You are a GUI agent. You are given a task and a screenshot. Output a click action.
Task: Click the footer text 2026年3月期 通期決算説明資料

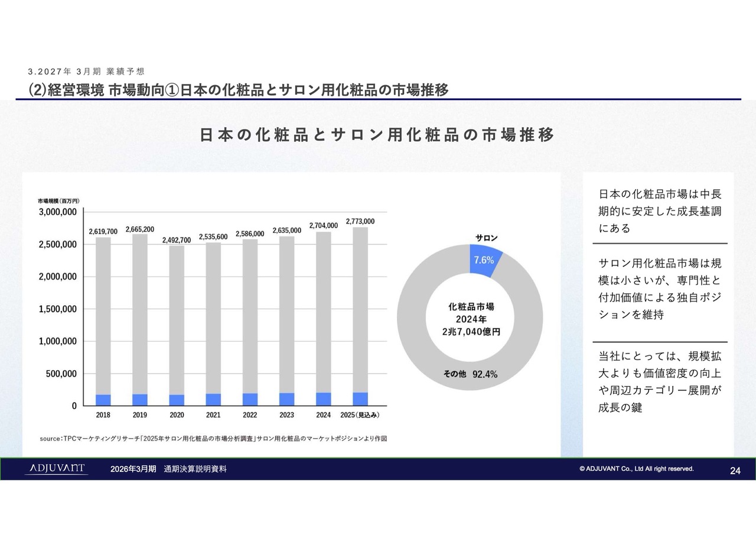(168, 469)
